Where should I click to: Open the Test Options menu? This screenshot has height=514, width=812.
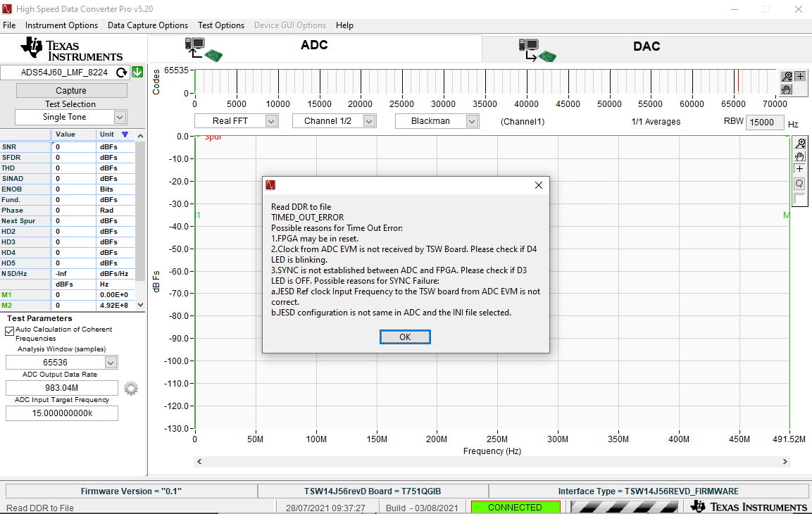click(221, 25)
